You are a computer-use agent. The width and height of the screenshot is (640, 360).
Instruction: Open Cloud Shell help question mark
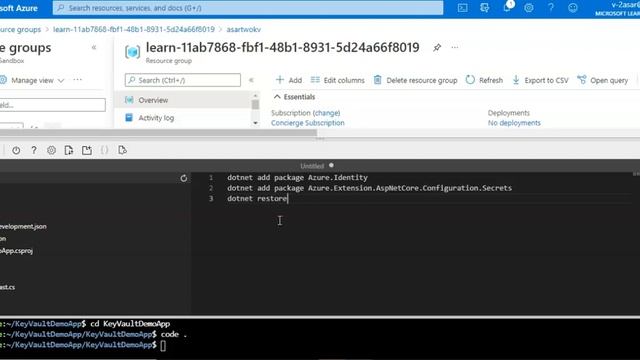click(34, 150)
